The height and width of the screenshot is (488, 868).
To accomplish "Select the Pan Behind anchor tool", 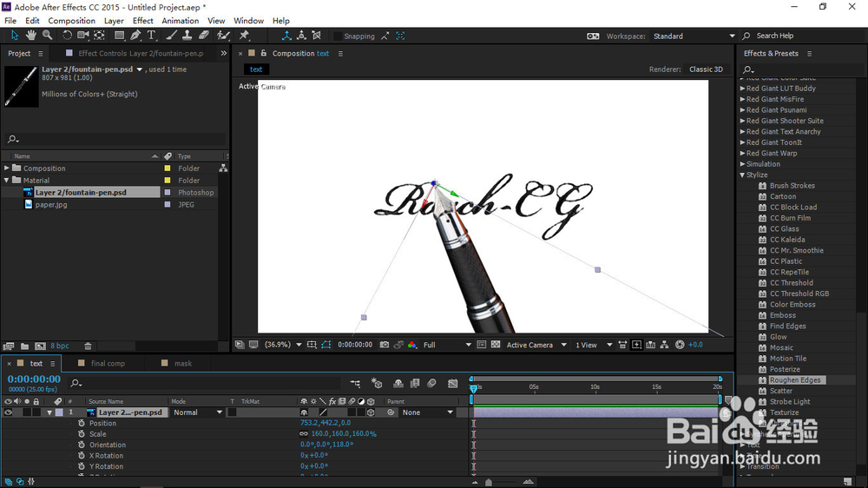I will [100, 36].
